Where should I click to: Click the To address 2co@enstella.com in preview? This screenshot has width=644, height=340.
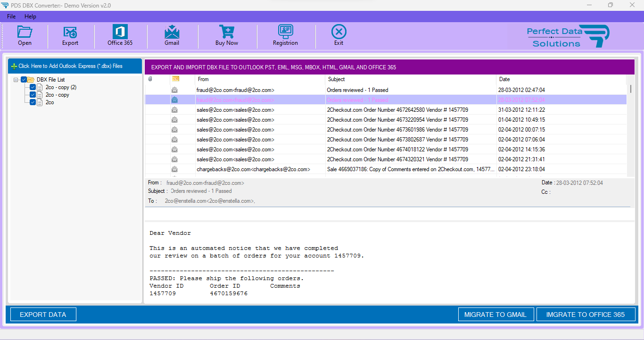pos(210,201)
